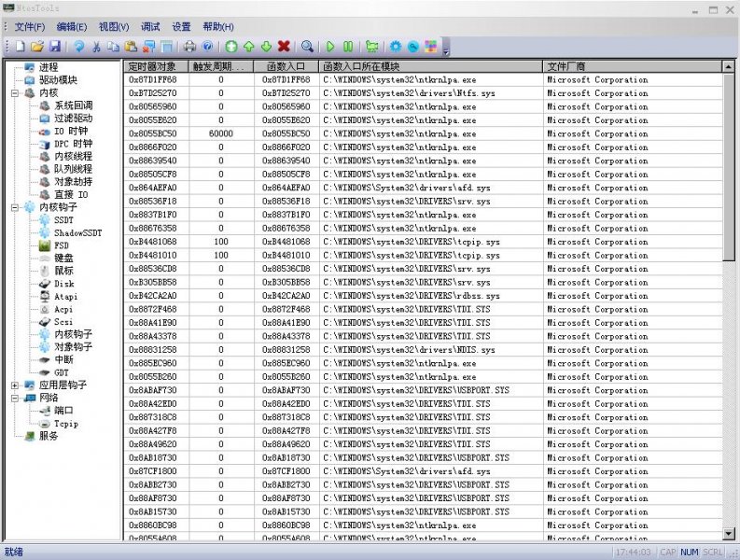This screenshot has height=560, width=740.
Task: Select 过滤驱动 tree item
Action: click(74, 119)
